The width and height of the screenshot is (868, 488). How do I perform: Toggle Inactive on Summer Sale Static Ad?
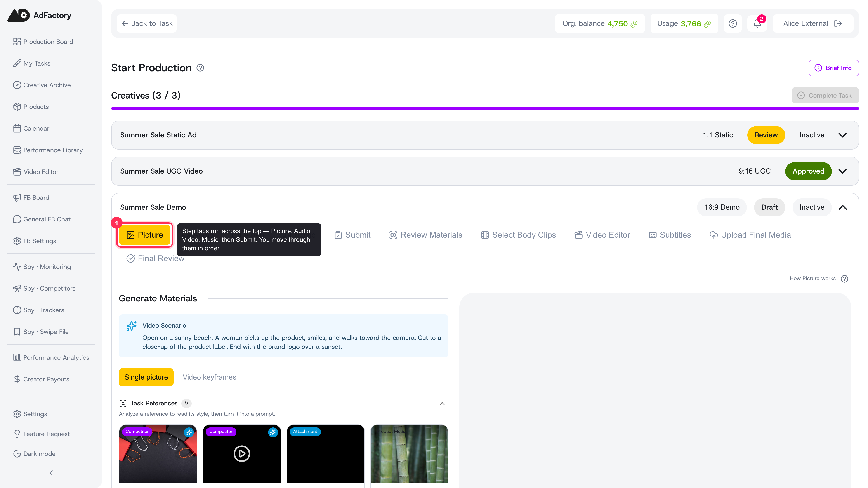pos(812,135)
